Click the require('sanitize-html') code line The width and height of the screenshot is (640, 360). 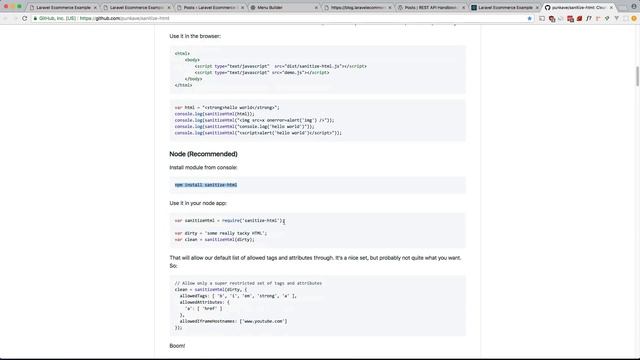click(230, 220)
